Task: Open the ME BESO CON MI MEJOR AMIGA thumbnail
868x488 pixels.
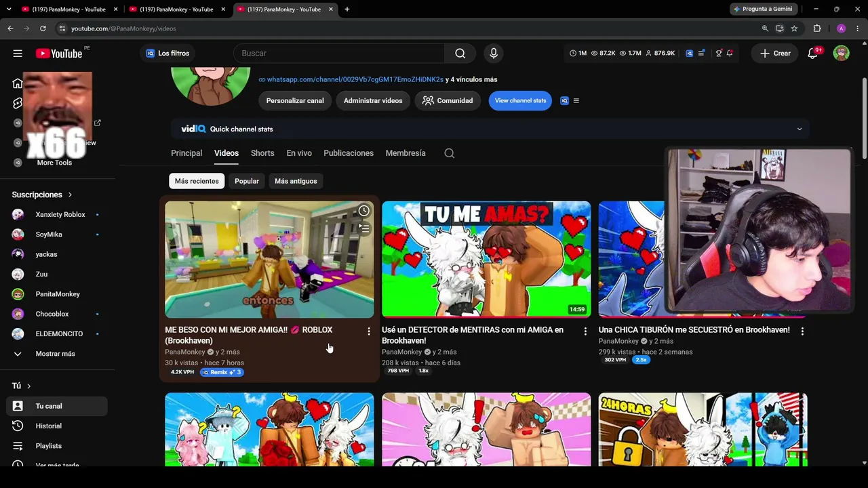Action: (x=269, y=260)
